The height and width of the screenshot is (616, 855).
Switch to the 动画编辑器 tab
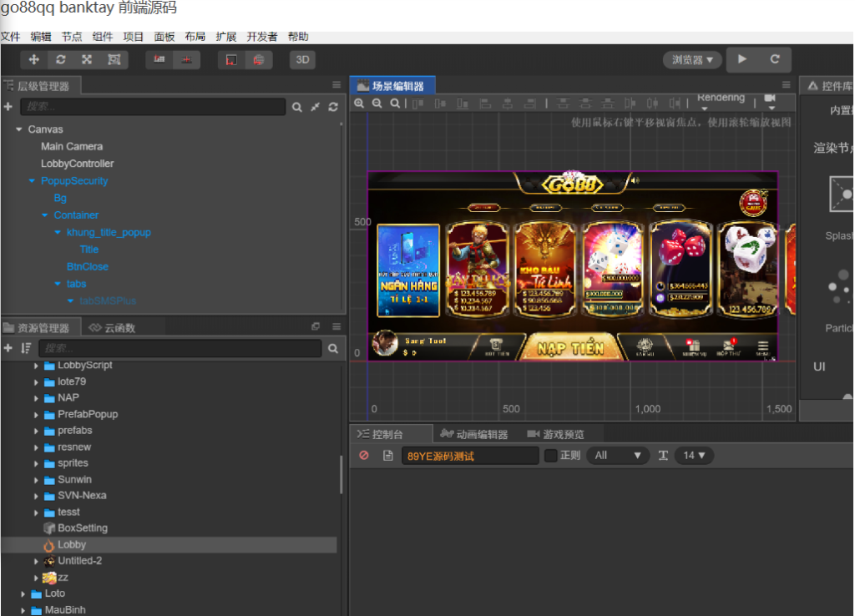pos(474,434)
